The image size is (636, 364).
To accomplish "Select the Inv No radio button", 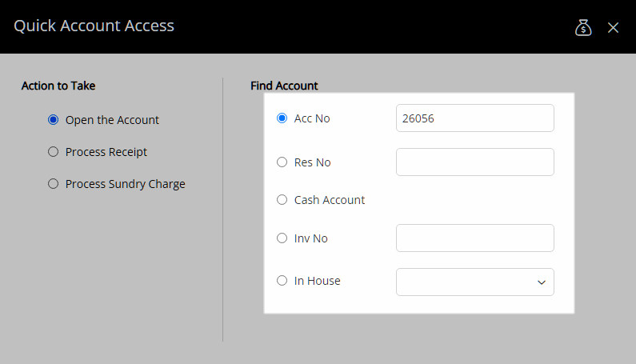I will (x=282, y=238).
